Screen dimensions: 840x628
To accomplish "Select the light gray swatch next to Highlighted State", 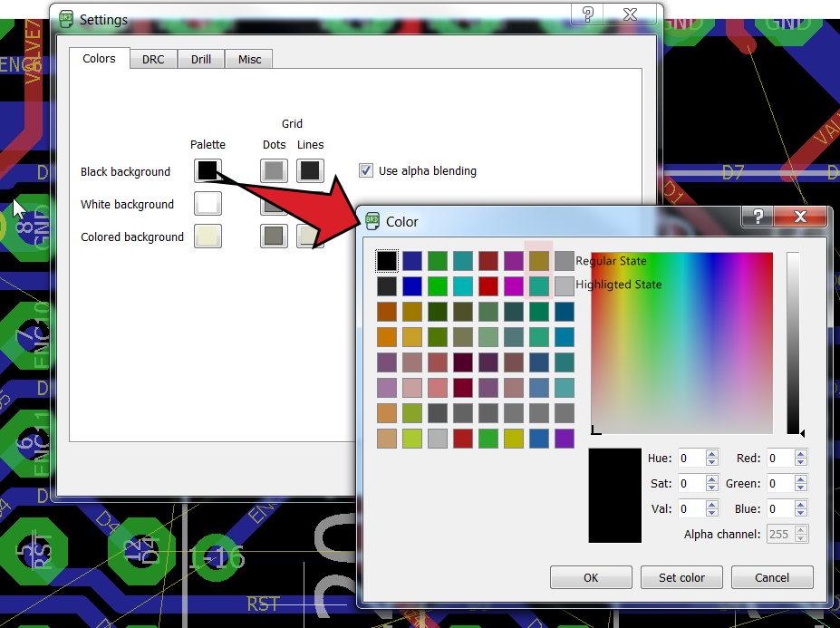I will click(x=565, y=286).
